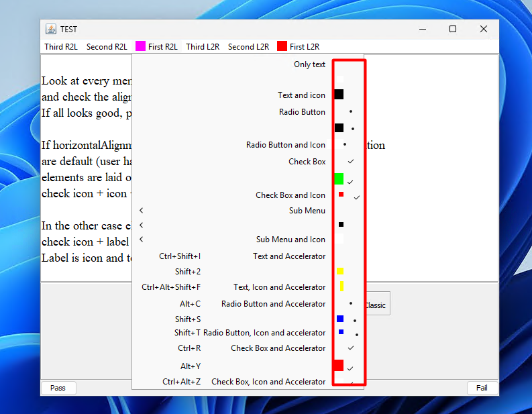Select the 'Radio Button' menu item

point(302,112)
